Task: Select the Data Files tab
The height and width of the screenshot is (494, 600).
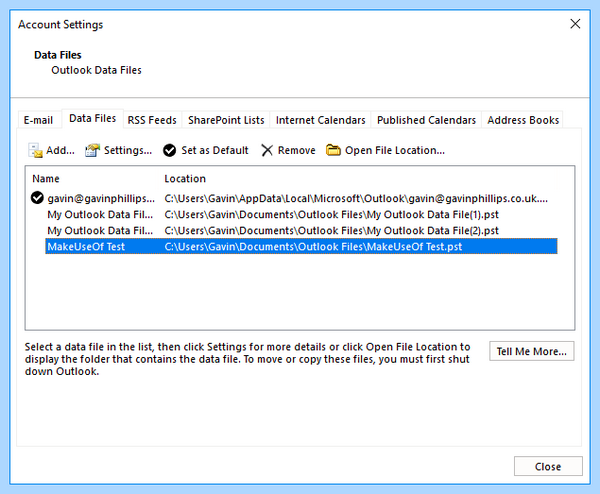Action: (x=93, y=118)
